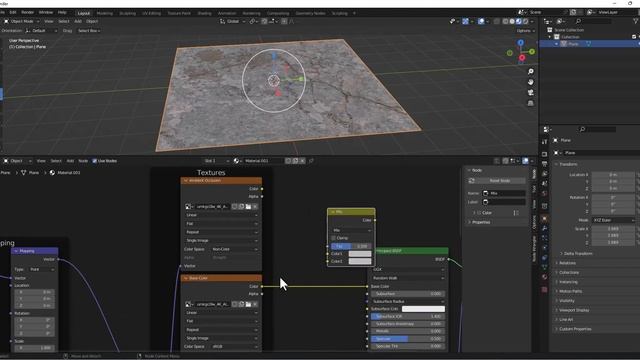This screenshot has height=360, width=640.
Task: Open the Object Mode dropdown
Action: pyautogui.click(x=22, y=21)
